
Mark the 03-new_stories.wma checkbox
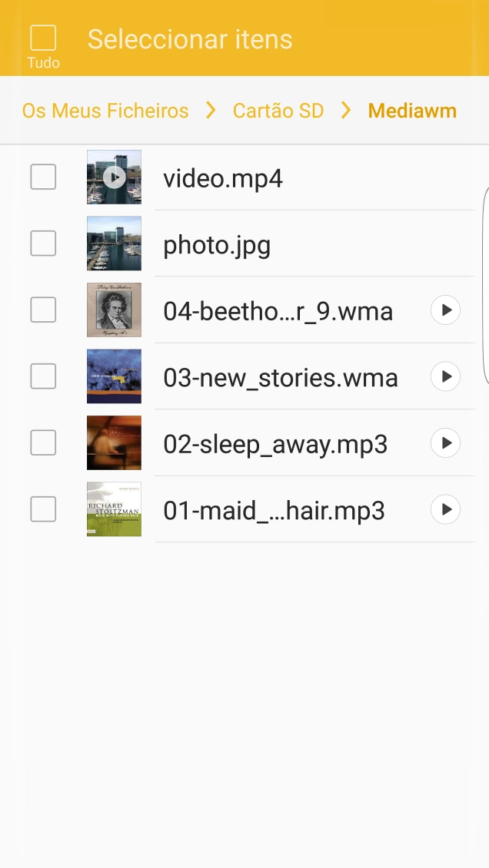coord(43,376)
